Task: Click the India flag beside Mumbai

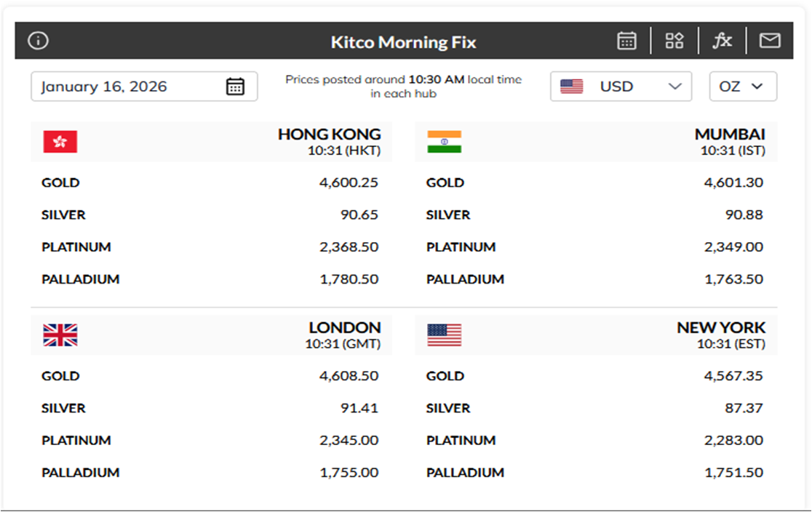Action: click(x=445, y=142)
